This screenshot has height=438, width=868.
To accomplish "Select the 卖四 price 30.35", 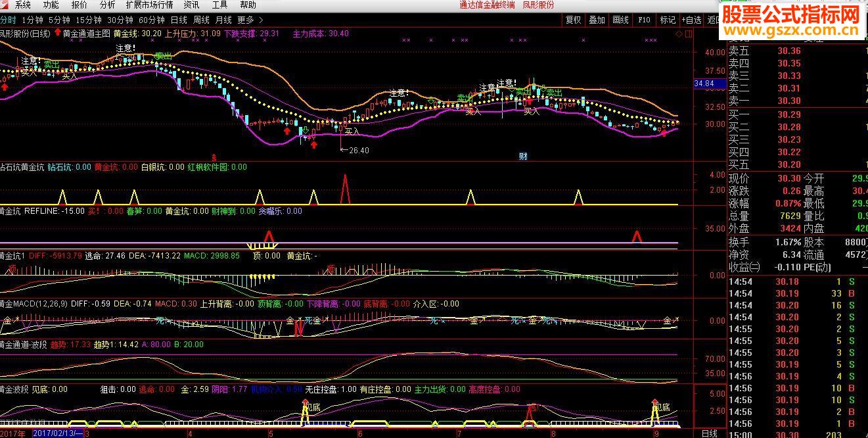I will click(789, 64).
